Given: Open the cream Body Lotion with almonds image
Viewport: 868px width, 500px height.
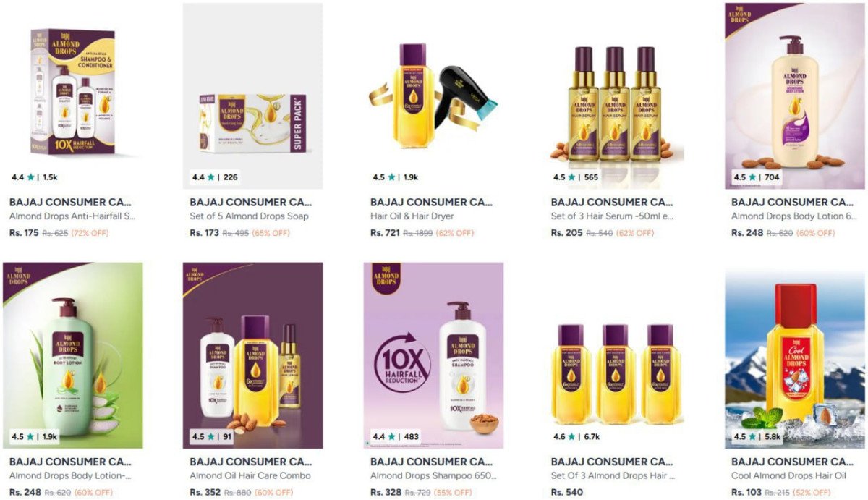Looking at the screenshot, I should click(795, 96).
